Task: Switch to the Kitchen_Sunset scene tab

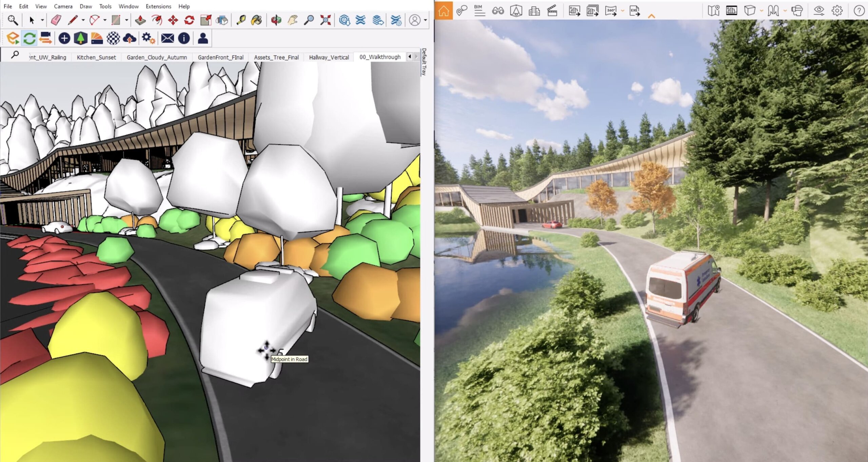Action: 96,57
